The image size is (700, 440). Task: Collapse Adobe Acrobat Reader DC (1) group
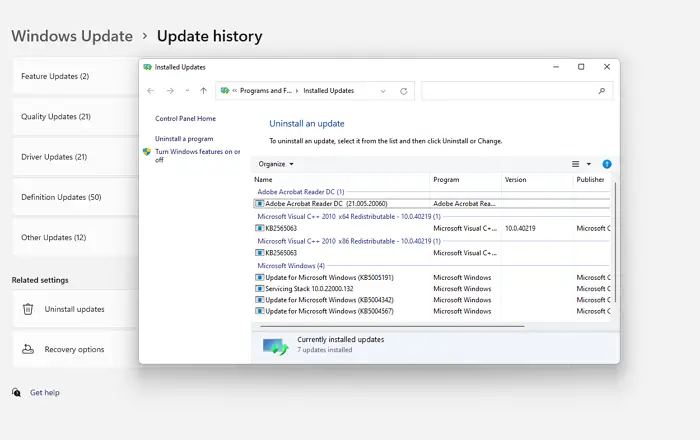click(x=300, y=192)
